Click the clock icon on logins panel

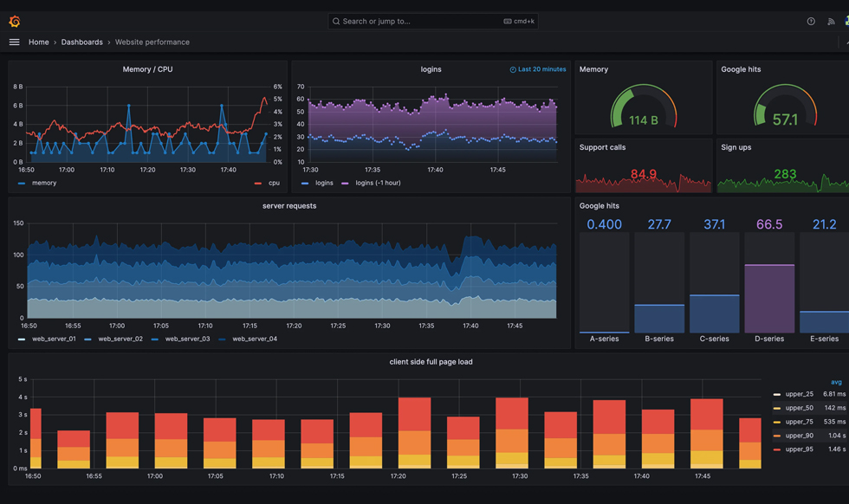click(513, 69)
